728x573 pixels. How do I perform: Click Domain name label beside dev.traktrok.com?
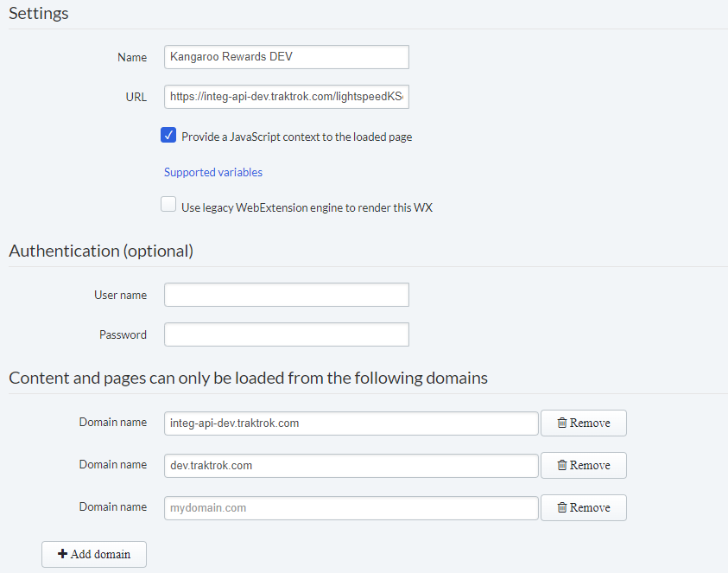[x=113, y=464]
